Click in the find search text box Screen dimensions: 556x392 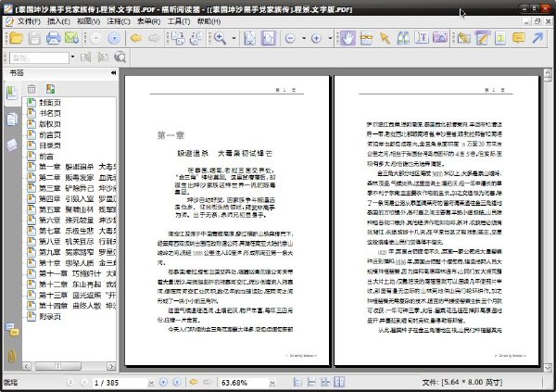pos(39,57)
